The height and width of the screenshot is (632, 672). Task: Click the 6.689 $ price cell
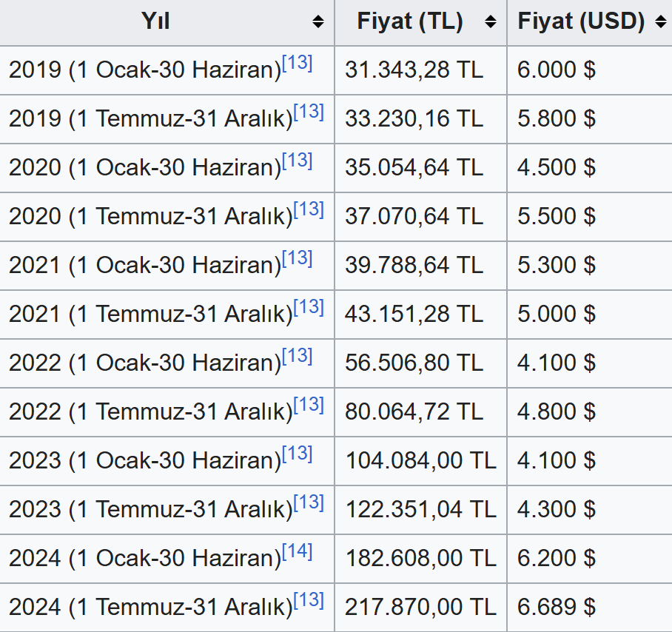tap(557, 608)
